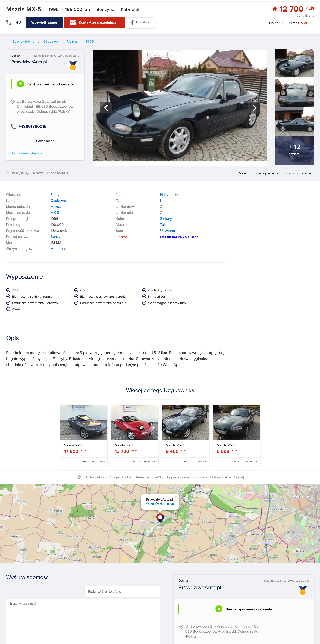The height and width of the screenshot is (644, 320).
Task: Open third gallery thumbnail side view
Action: 295,122
